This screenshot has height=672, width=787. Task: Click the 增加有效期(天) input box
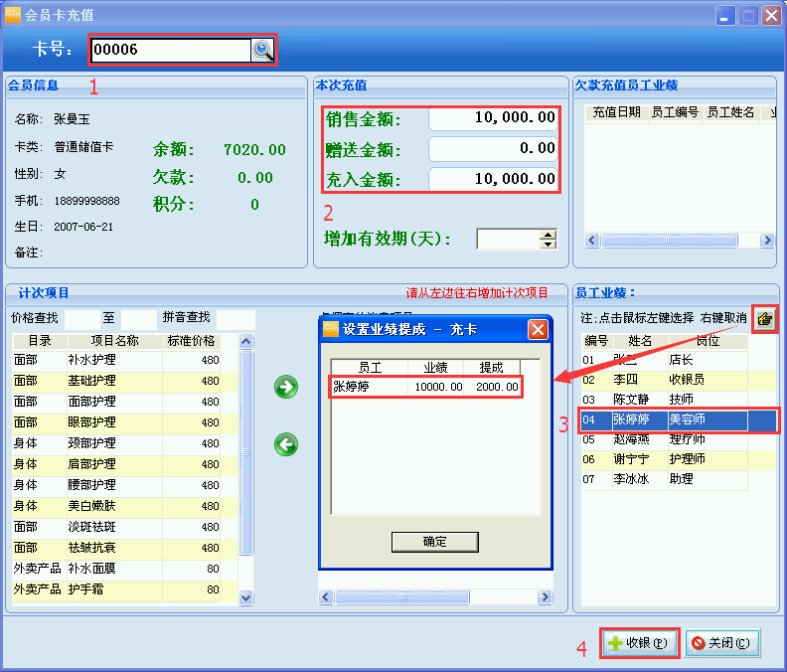[x=508, y=239]
